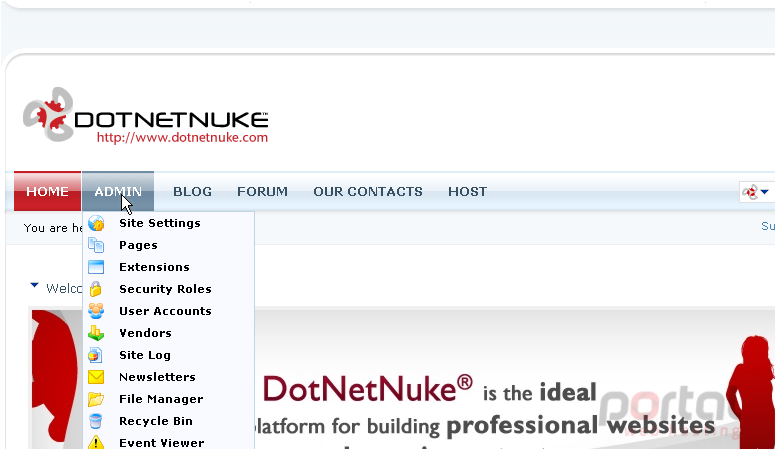Open the Admin menu
Image resolution: width=776 pixels, height=450 pixels.
pyautogui.click(x=118, y=191)
